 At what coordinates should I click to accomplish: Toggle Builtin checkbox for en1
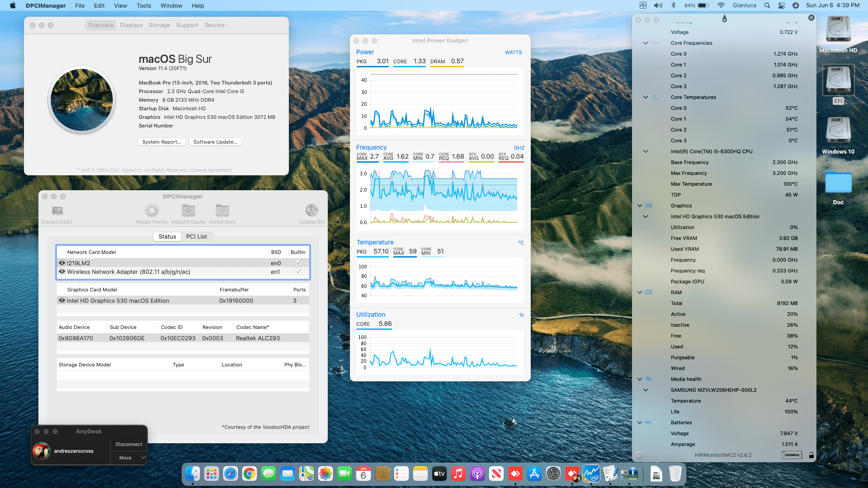point(298,272)
